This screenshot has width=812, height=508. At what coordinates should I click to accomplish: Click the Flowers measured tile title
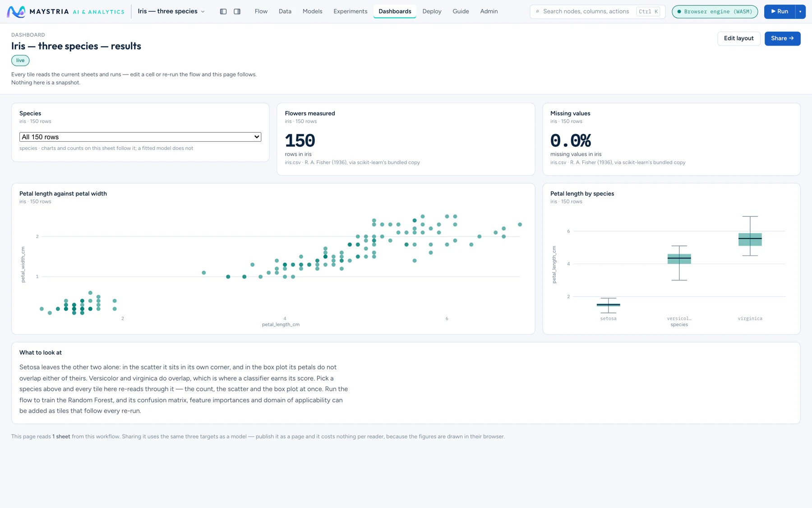[310, 113]
